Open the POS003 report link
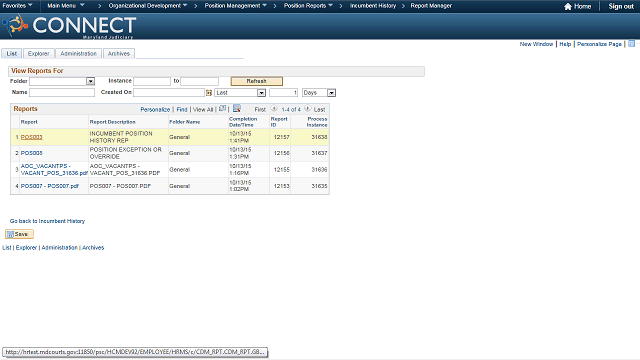The height and width of the screenshot is (360, 640). 31,137
